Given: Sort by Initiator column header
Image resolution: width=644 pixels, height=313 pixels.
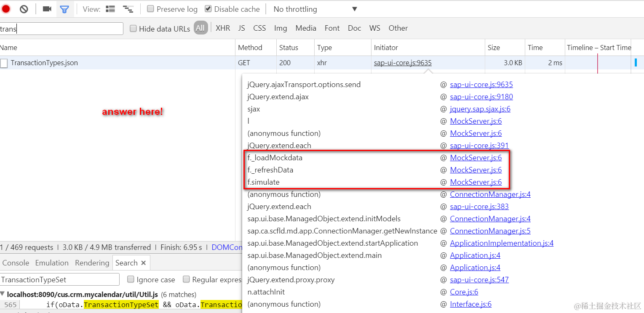Looking at the screenshot, I should pos(428,48).
